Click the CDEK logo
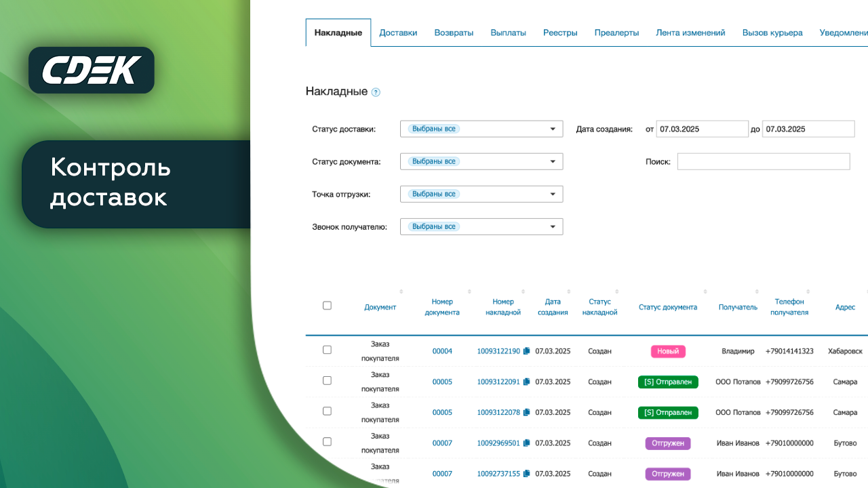This screenshot has height=488, width=868. [x=92, y=70]
